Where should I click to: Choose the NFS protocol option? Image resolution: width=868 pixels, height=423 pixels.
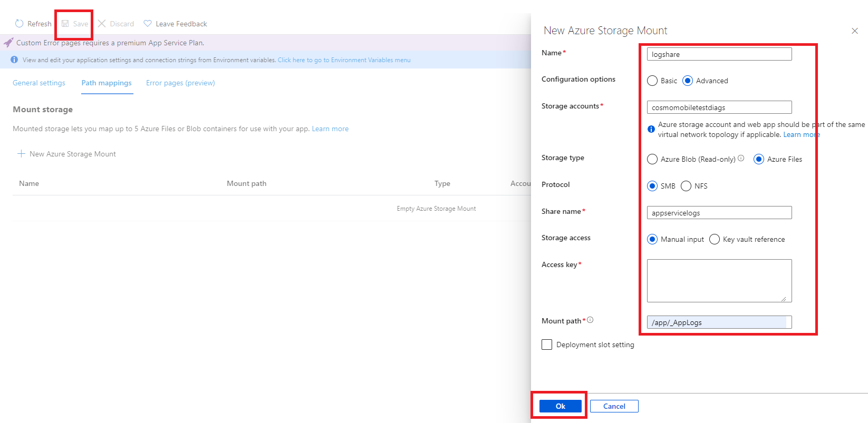pos(686,186)
